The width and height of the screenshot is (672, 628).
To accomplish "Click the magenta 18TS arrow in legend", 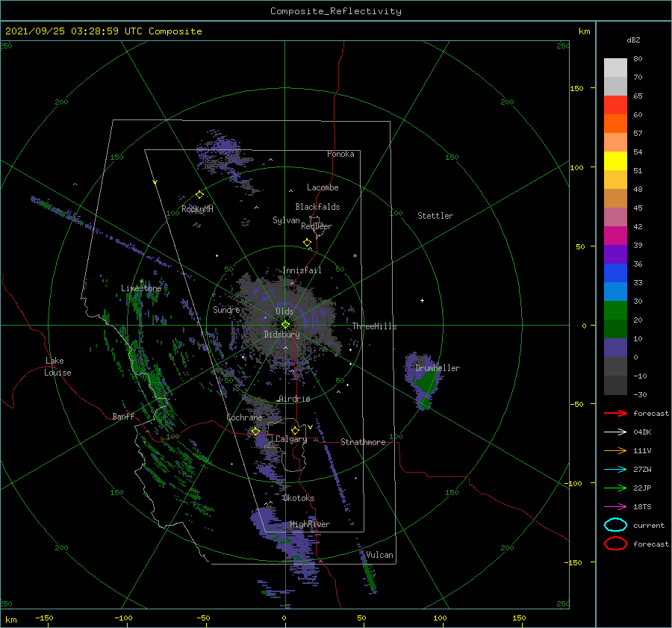I will click(x=615, y=506).
